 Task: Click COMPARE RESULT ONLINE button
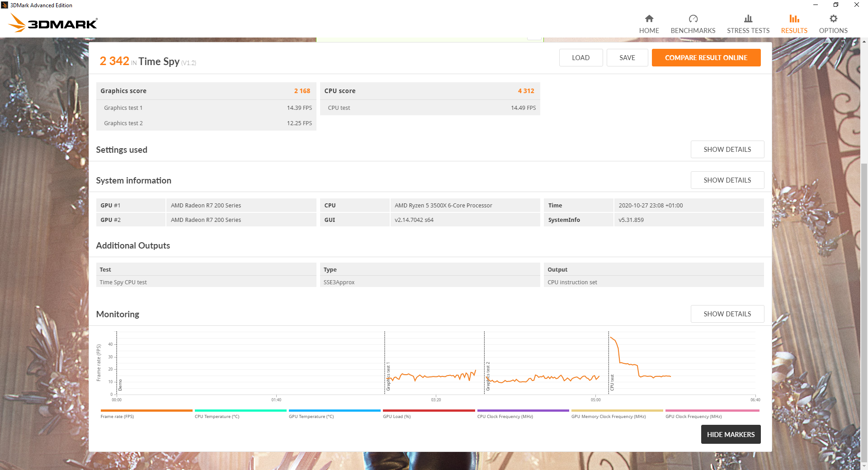pyautogui.click(x=706, y=58)
